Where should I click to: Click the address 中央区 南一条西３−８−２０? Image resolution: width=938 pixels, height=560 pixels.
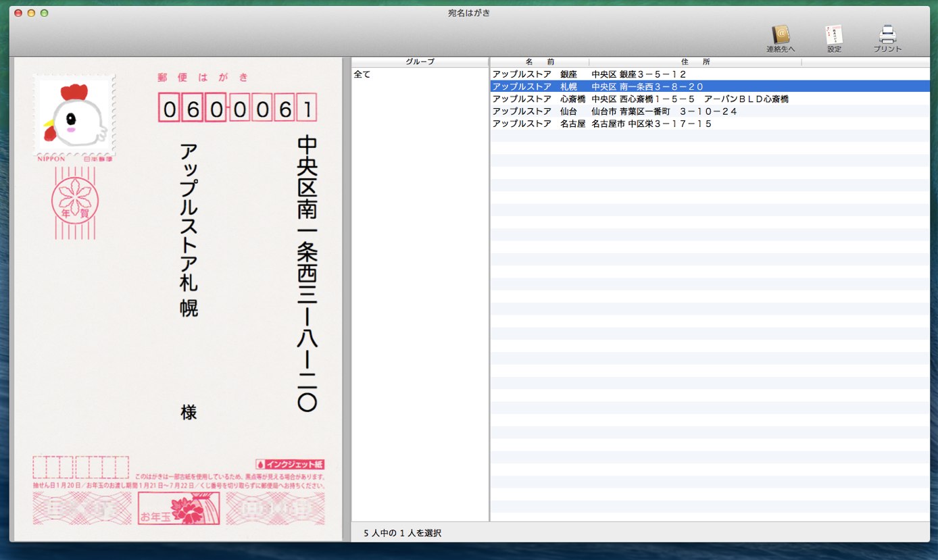[647, 86]
